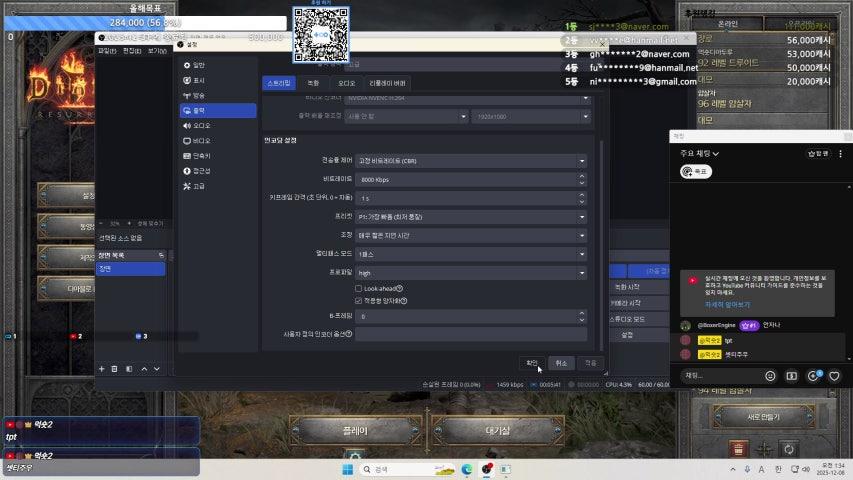The height and width of the screenshot is (480, 853).
Task: Click Studio Mode button in OBS controls
Action: (x=639, y=319)
